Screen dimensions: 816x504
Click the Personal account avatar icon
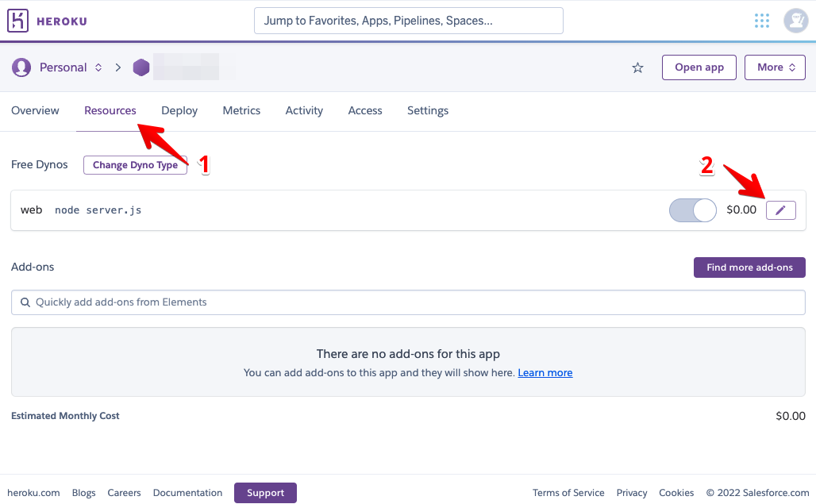pos(21,67)
